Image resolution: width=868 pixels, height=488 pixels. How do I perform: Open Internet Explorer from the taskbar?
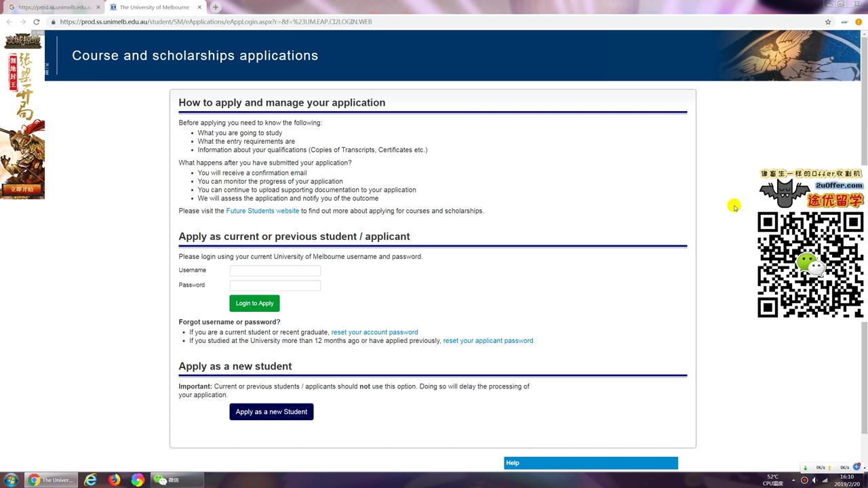[90, 480]
